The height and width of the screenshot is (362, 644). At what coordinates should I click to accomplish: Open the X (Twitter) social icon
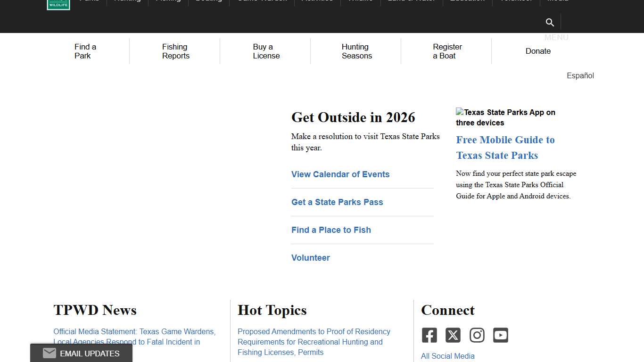point(453,335)
